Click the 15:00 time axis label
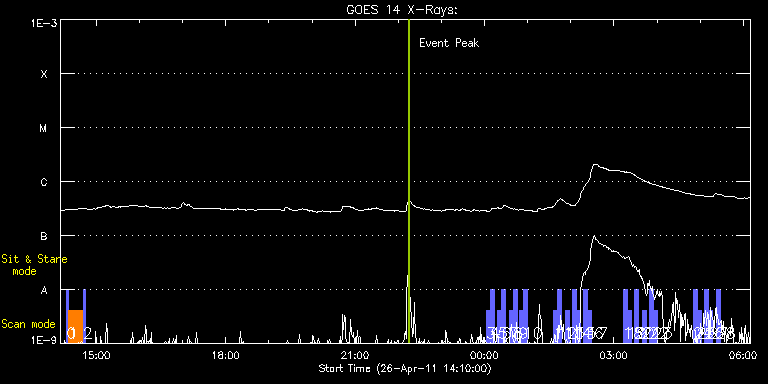Image resolution: width=768 pixels, height=384 pixels. 96,355
